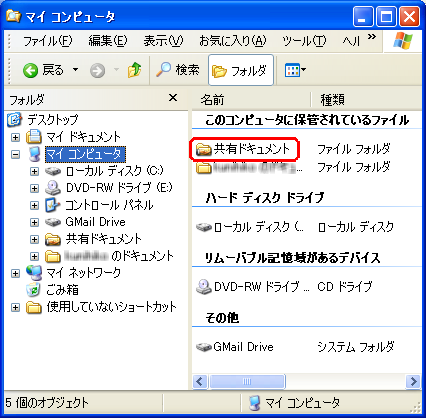
Task: Open the Back button history dropdown
Action: [x=76, y=70]
